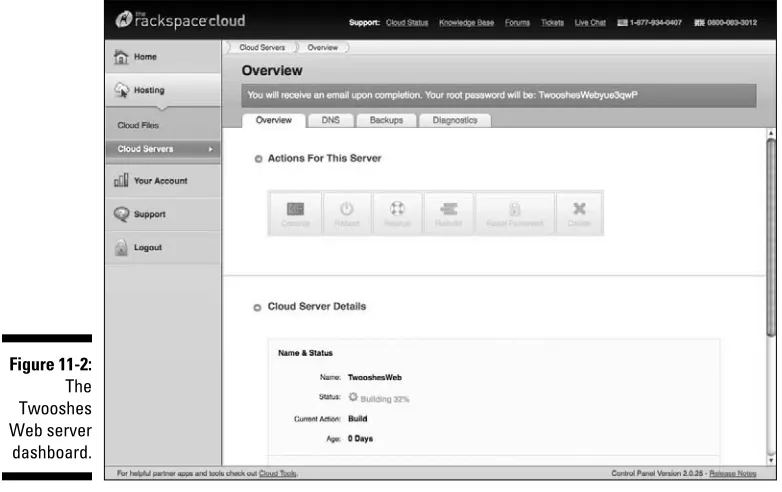Click the Cloud Servers breadcrumb
The width and height of the screenshot is (782, 492).
pos(262,47)
